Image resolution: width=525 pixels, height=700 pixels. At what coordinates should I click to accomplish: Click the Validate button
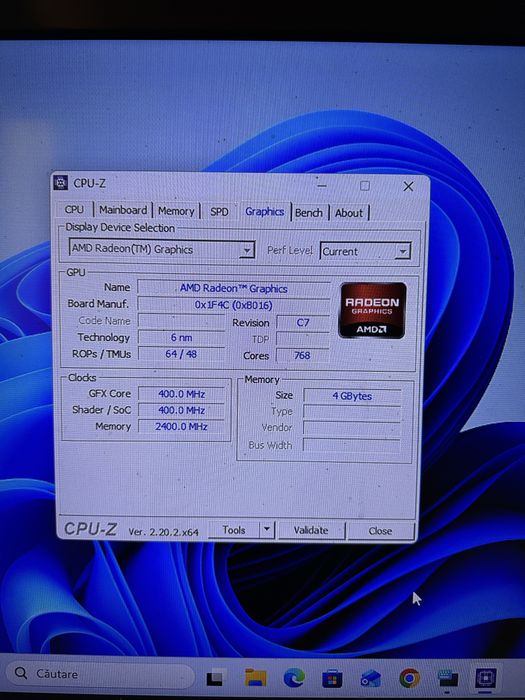tap(311, 530)
